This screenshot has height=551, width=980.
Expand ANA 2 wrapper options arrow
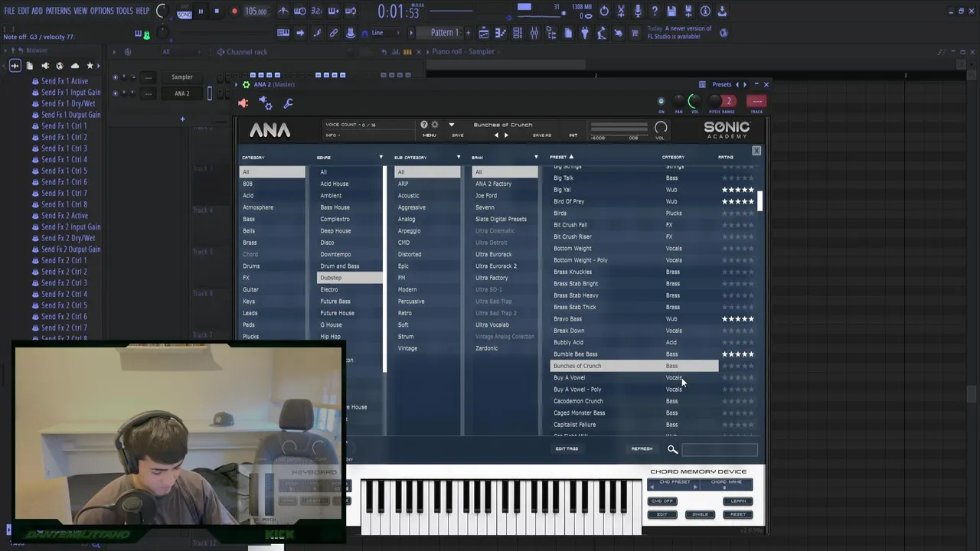tap(237, 84)
